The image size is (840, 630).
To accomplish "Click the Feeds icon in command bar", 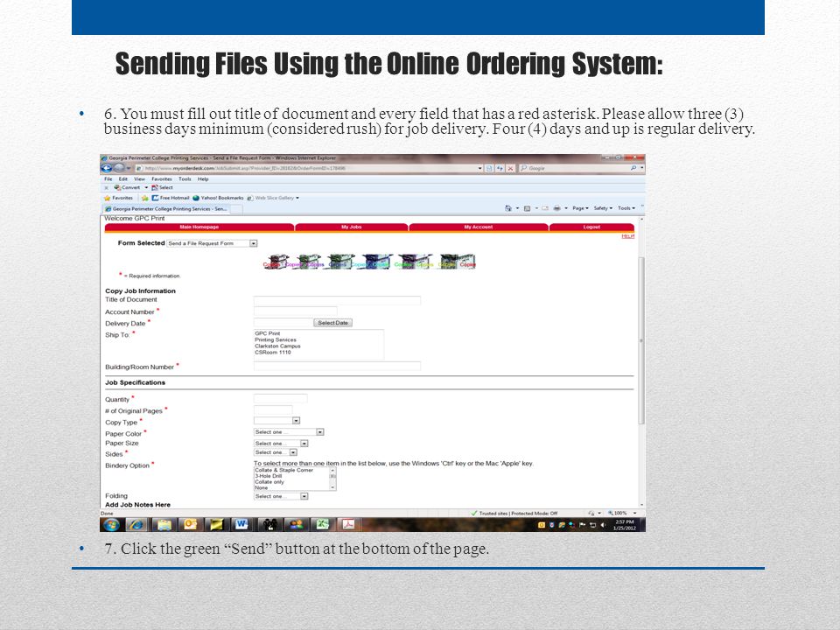I will pos(527,208).
